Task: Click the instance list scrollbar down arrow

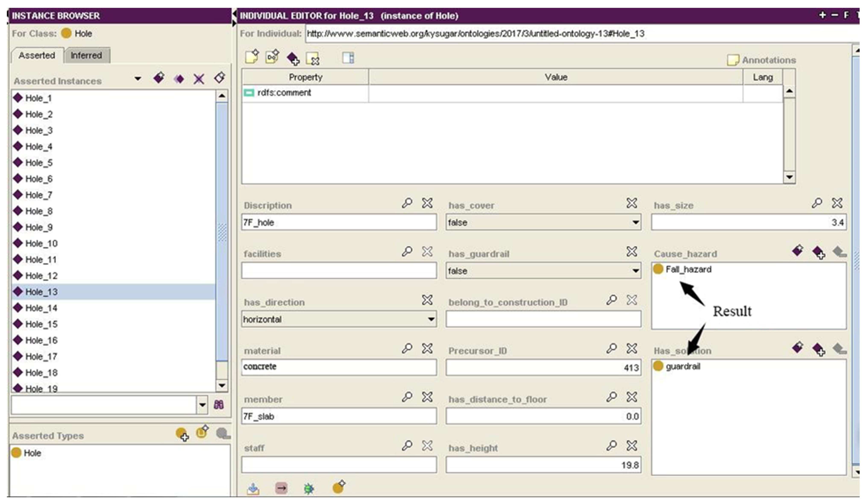Action: point(222,385)
